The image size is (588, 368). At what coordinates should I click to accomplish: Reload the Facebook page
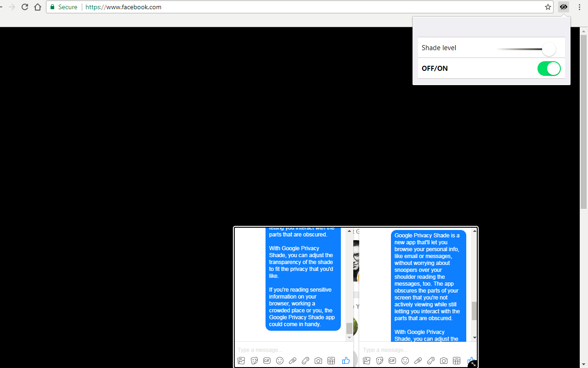[25, 7]
